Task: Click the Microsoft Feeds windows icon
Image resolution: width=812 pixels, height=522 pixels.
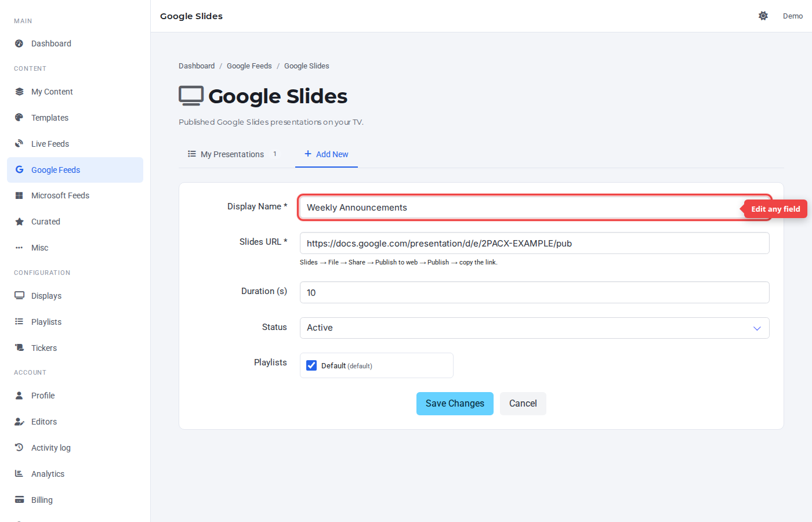Action: coord(19,195)
